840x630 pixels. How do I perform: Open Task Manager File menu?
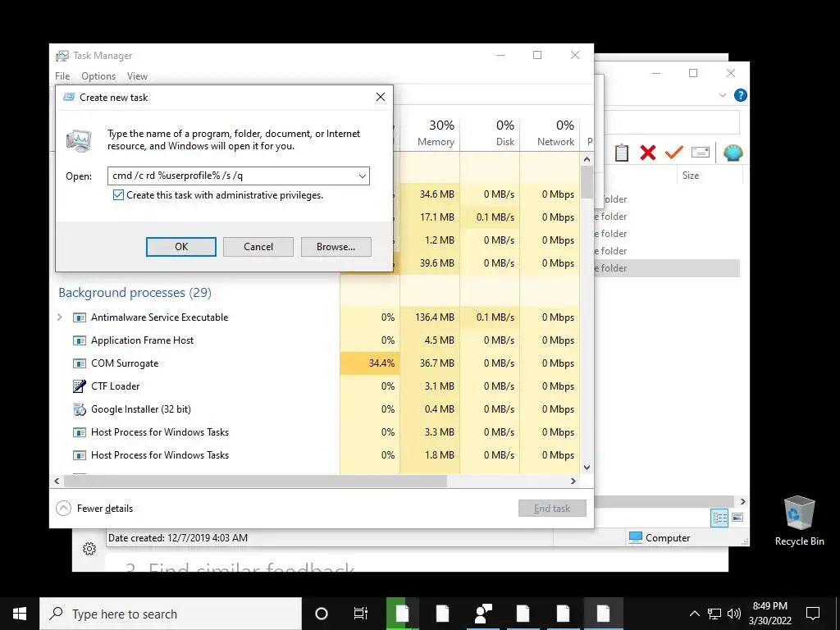click(62, 76)
